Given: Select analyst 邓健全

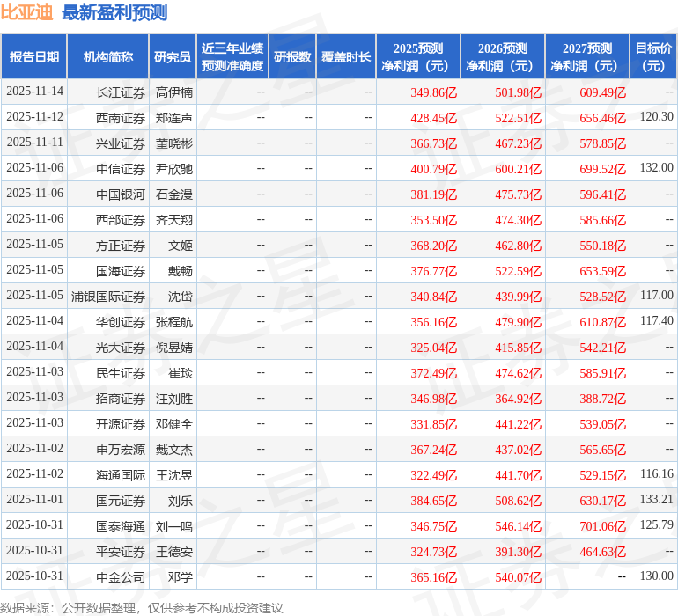Looking at the screenshot, I should pos(174,424).
